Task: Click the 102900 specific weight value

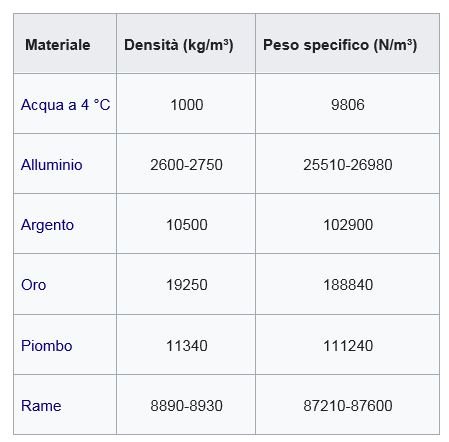Action: 348,225
